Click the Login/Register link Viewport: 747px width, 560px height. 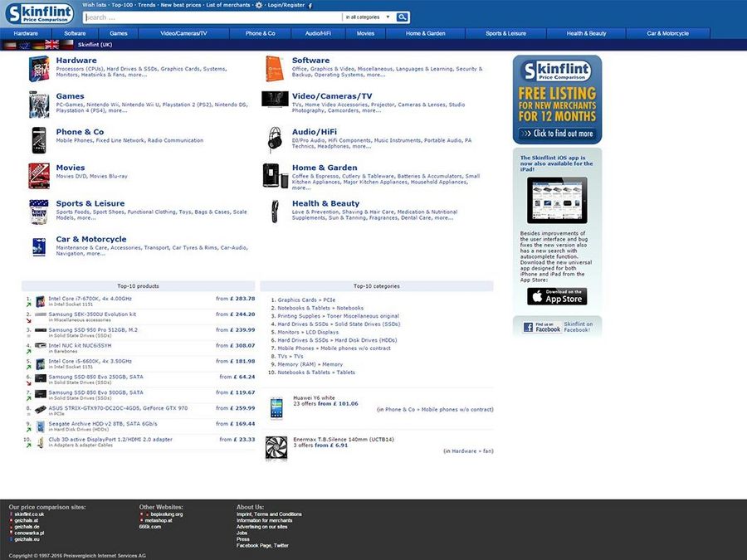click(x=286, y=5)
